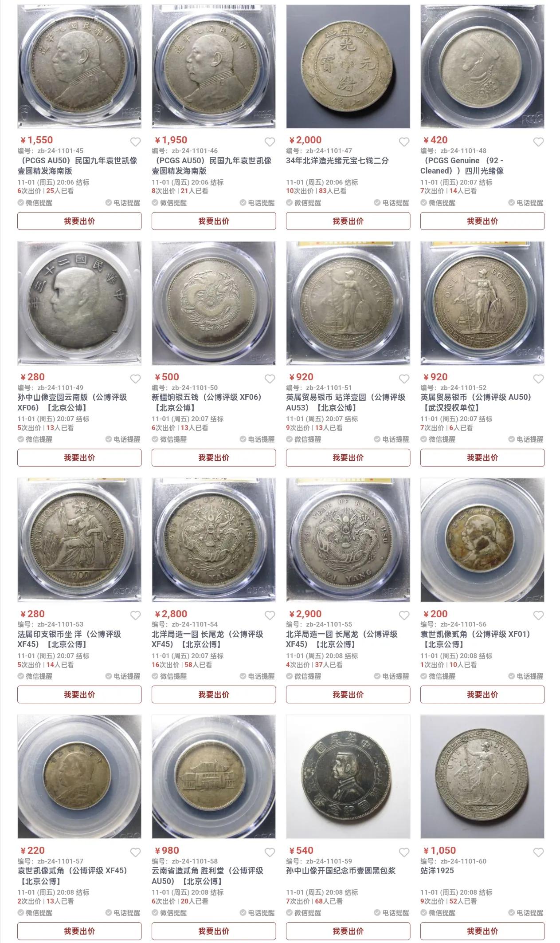Bid on the ¥920 站洋壹圆 AU53 lot
This screenshot has width=560, height=943.
tap(348, 458)
